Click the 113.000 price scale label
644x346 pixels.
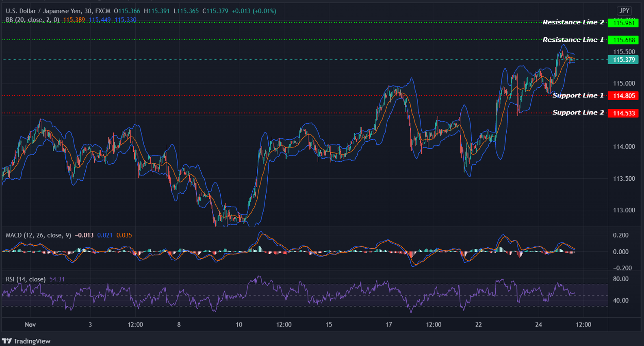[624, 210]
